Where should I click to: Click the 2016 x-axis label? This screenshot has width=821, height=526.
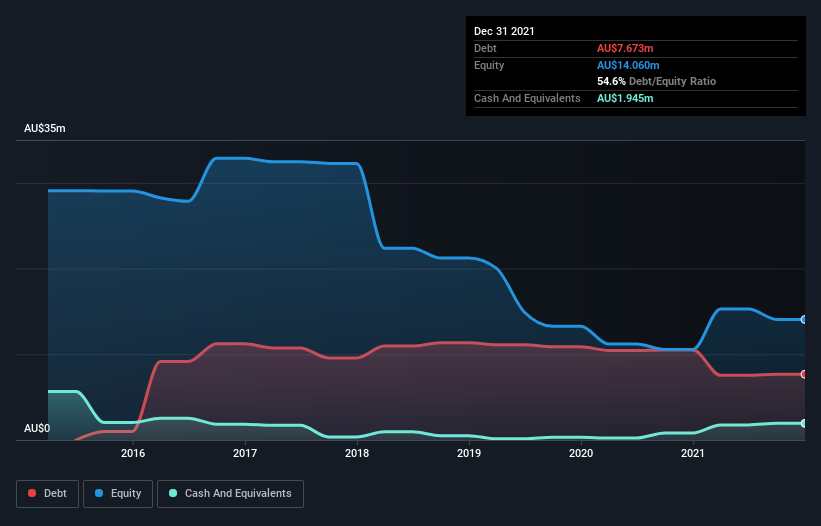point(133,453)
